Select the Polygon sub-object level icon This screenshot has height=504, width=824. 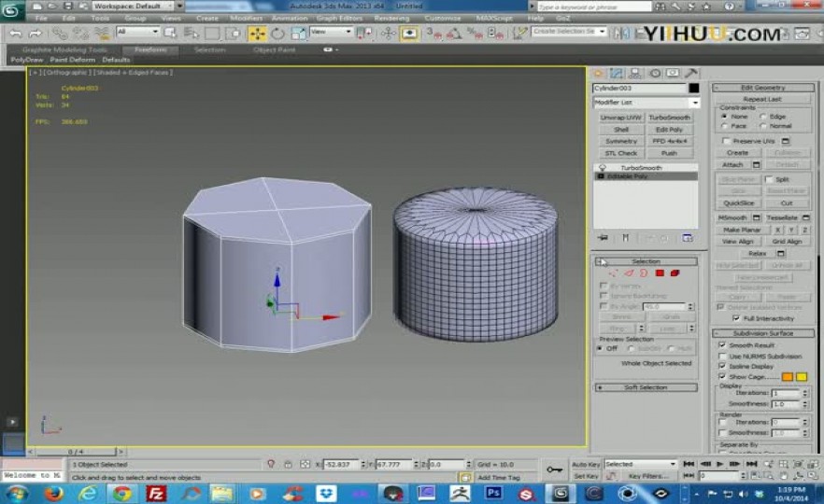tap(660, 273)
